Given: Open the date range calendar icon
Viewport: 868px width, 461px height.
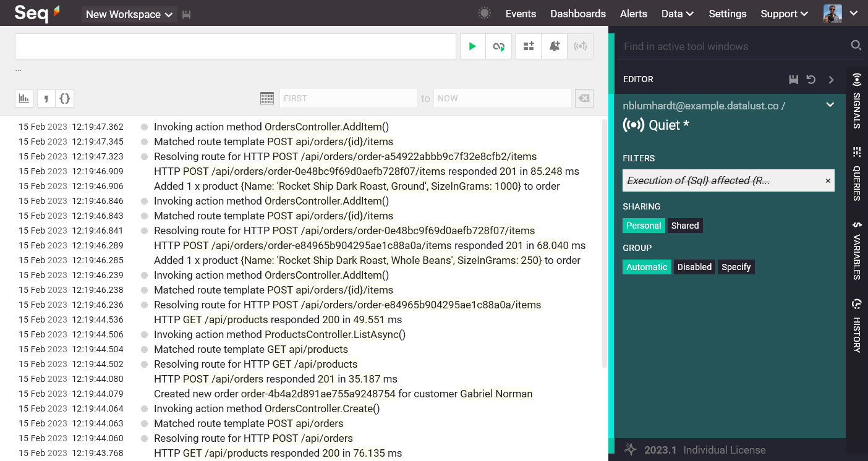Looking at the screenshot, I should (x=267, y=98).
